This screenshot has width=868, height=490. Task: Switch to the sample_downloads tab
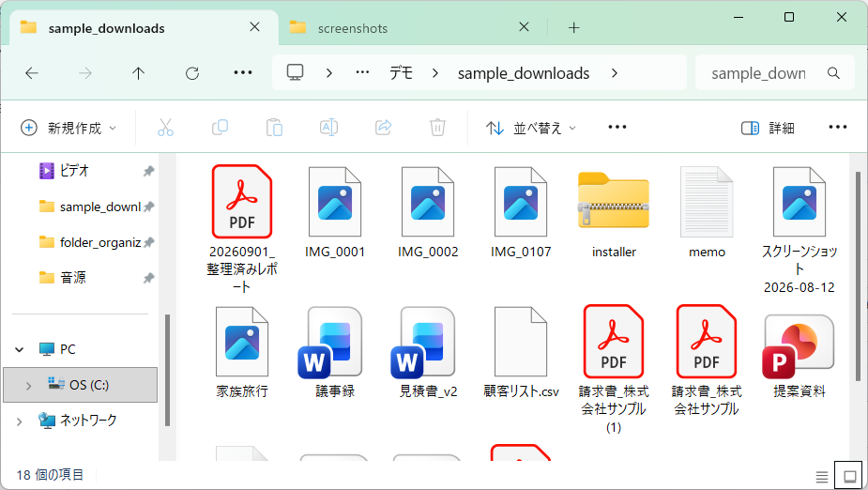(143, 27)
